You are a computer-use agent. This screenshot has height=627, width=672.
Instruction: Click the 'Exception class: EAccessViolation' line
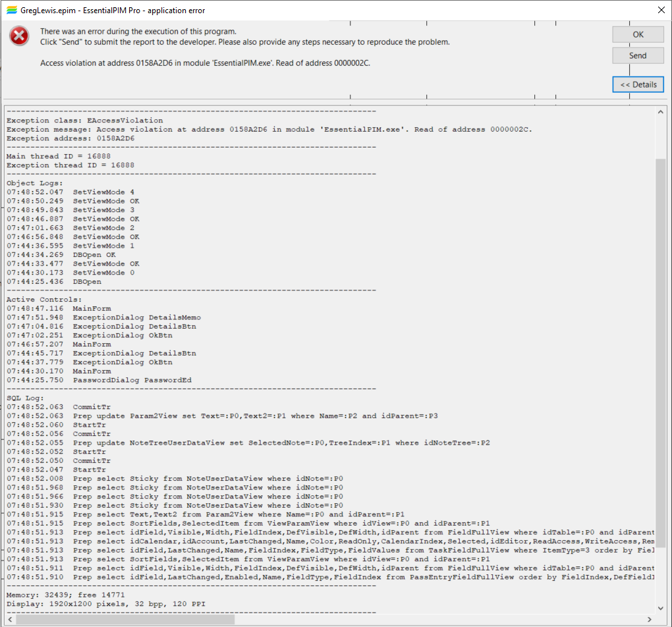pyautogui.click(x=85, y=121)
